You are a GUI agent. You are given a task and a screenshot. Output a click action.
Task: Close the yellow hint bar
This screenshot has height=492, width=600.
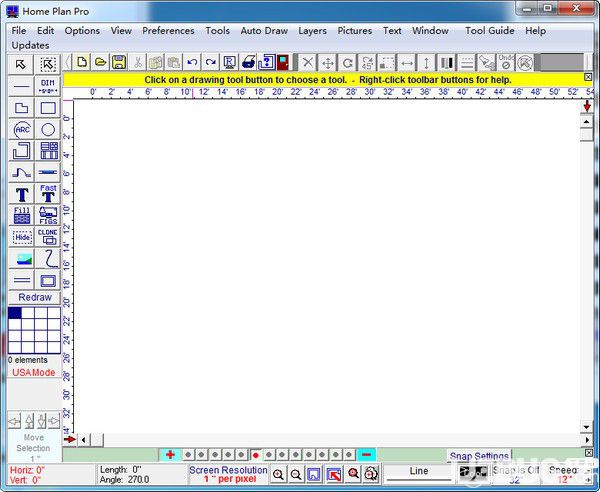pyautogui.click(x=588, y=77)
